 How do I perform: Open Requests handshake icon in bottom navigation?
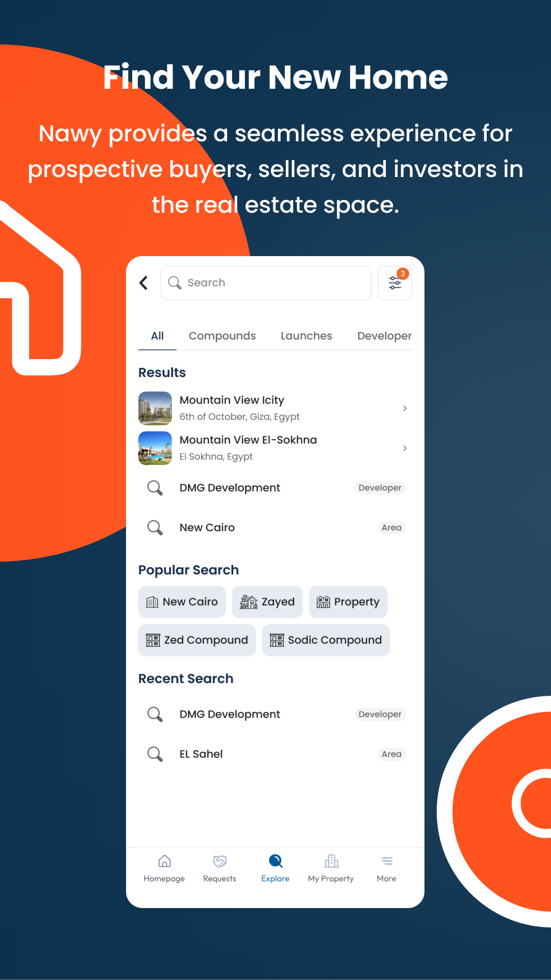click(220, 862)
